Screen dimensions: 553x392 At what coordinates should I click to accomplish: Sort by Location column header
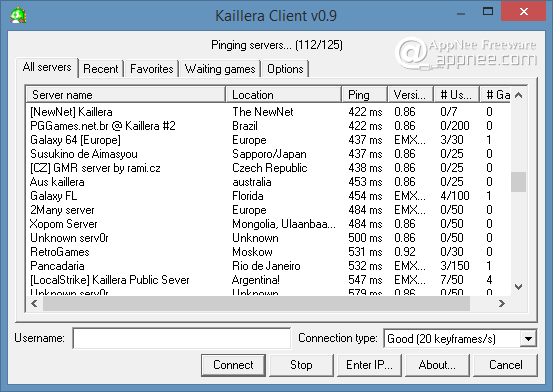[x=284, y=95]
